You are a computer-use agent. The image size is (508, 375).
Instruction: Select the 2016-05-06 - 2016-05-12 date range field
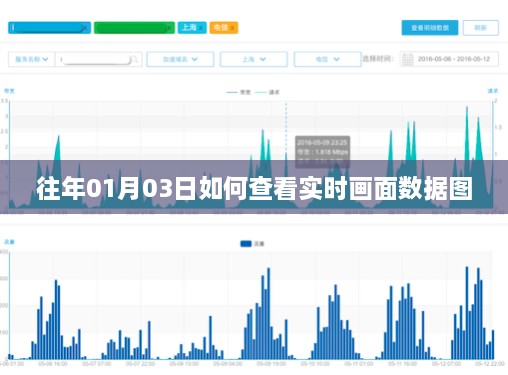click(449, 59)
